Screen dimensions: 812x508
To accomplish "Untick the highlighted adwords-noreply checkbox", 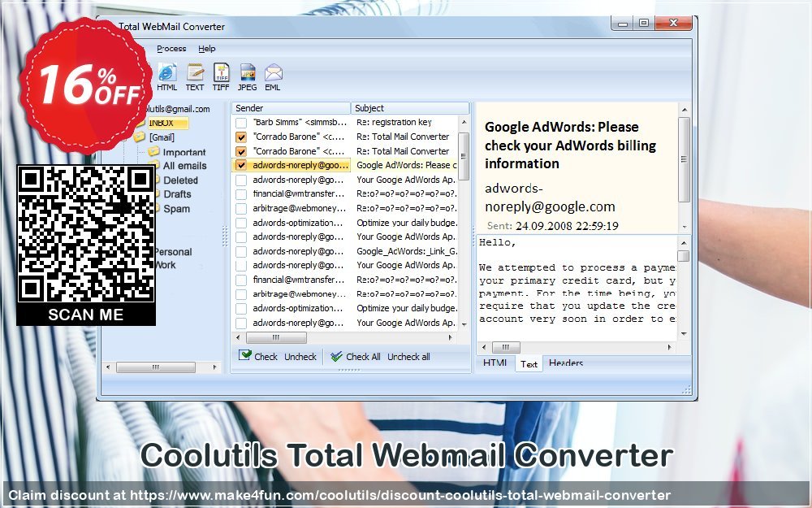I will [241, 165].
